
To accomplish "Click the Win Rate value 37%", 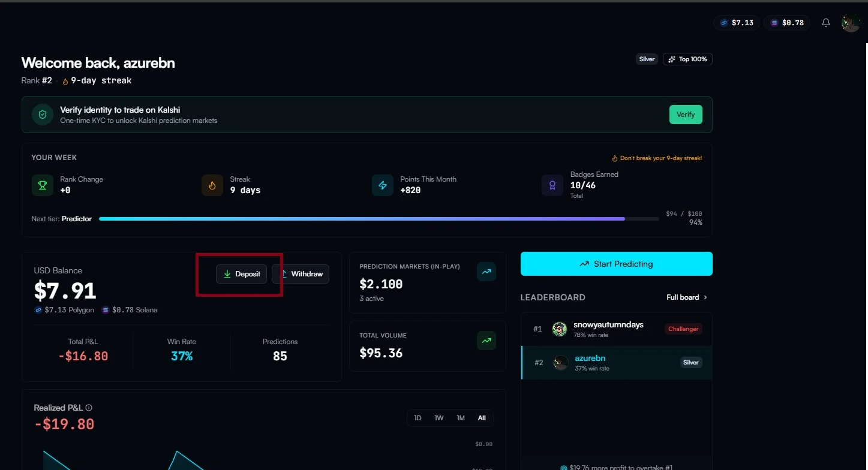I will (x=181, y=356).
